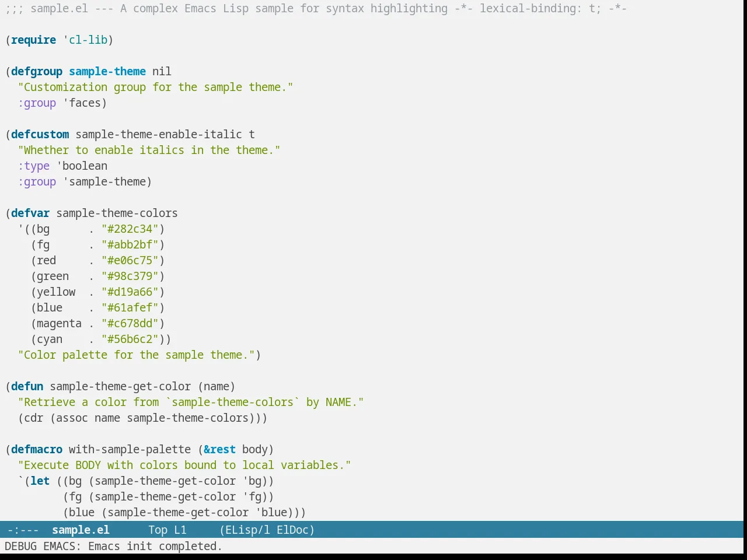Click the docstring "Execute BODY with colors bound to local variables."
747x560 pixels.
tap(184, 465)
